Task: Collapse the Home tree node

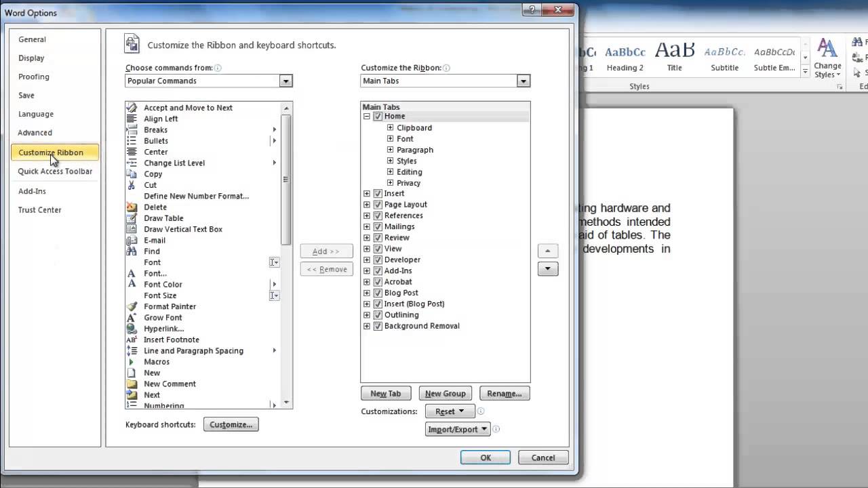Action: pyautogui.click(x=367, y=117)
